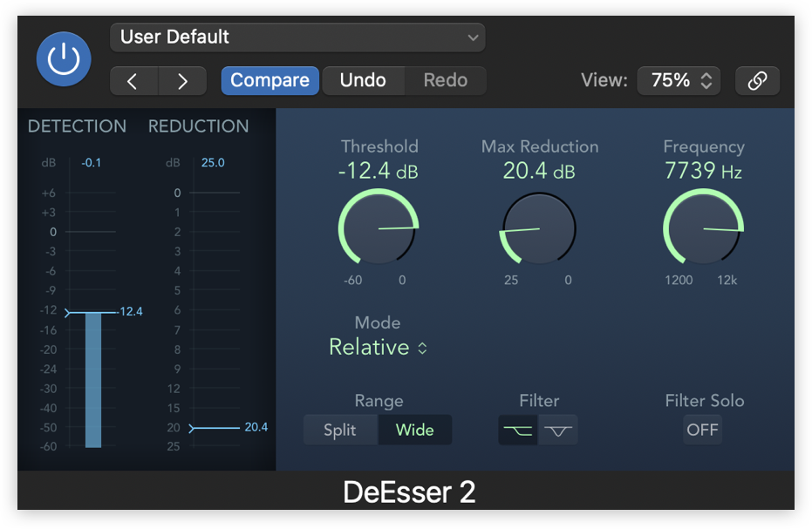This screenshot has width=812, height=529.
Task: Toggle the Filter Solo OFF button
Action: point(702,430)
